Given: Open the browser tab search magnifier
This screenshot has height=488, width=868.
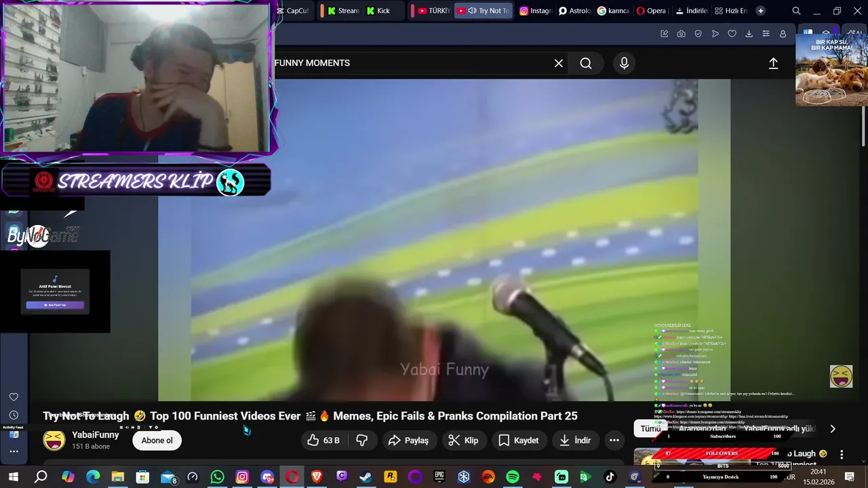Looking at the screenshot, I should click(x=797, y=11).
